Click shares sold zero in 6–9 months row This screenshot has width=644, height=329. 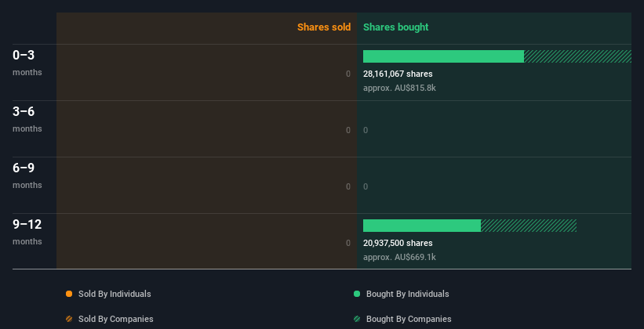pyautogui.click(x=348, y=186)
